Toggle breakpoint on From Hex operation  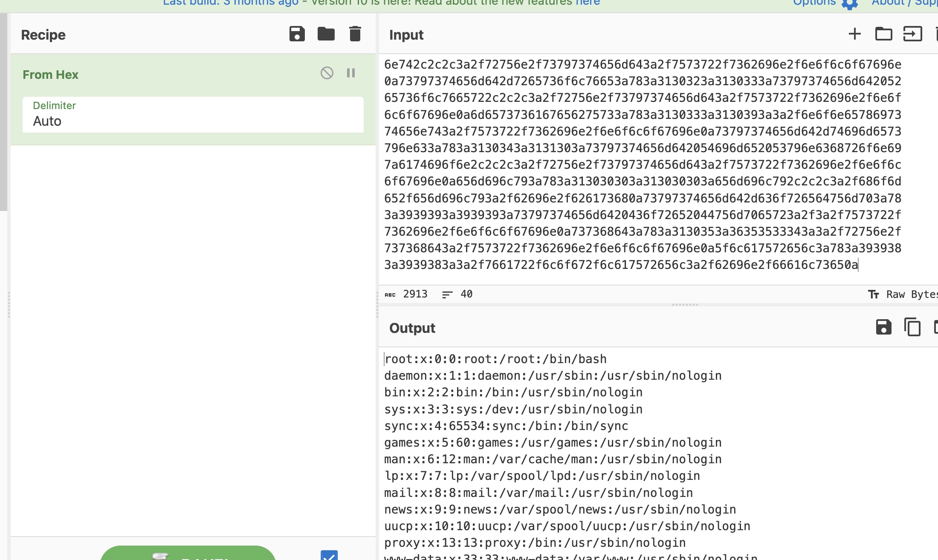pyautogui.click(x=351, y=73)
